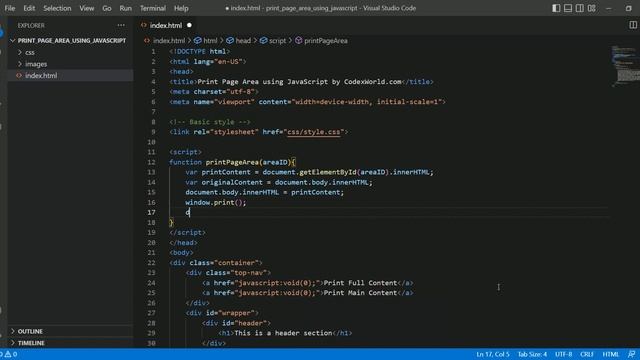Collapse PRINT_PAGE_AREA_USING_JAVASCRIPT folder root
This screenshot has height=360, width=640.
[x=13, y=41]
